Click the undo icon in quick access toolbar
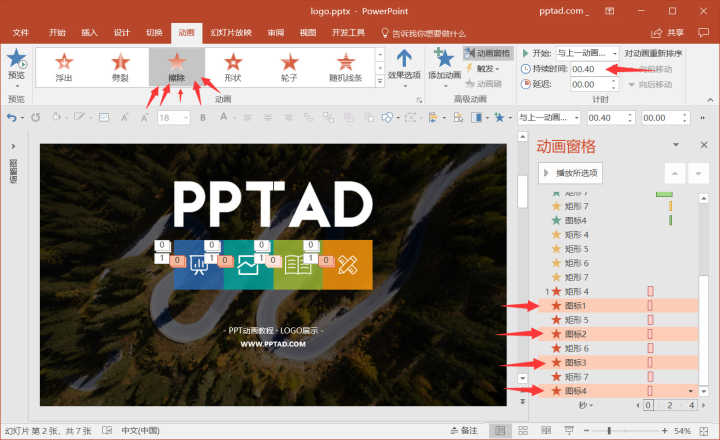 (11, 118)
